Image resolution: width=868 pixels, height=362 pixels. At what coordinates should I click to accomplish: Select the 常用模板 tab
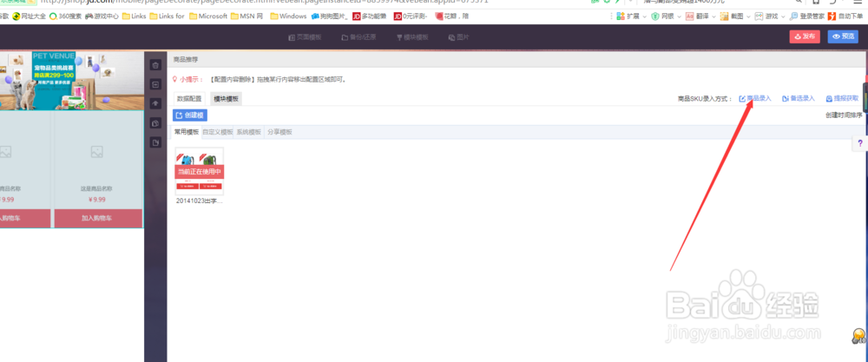coord(187,132)
